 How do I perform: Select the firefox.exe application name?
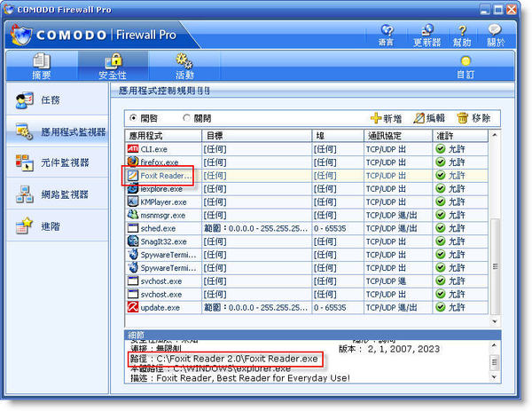159,162
